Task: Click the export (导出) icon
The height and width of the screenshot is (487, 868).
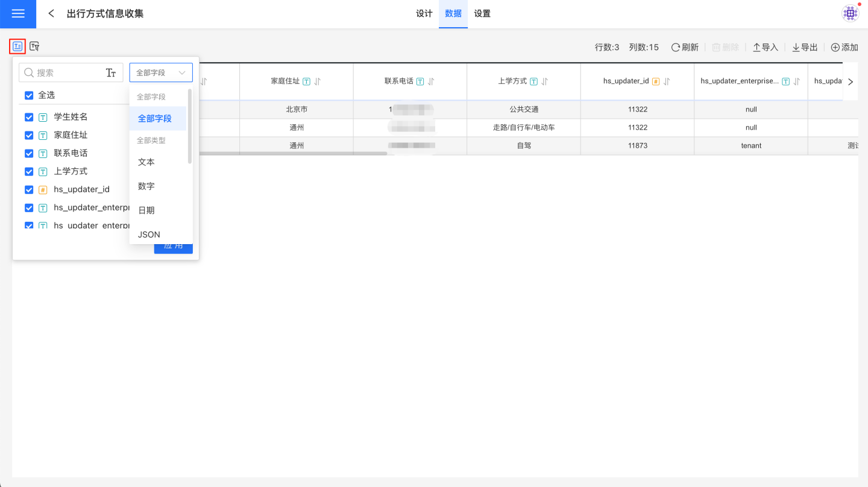Action: point(796,47)
